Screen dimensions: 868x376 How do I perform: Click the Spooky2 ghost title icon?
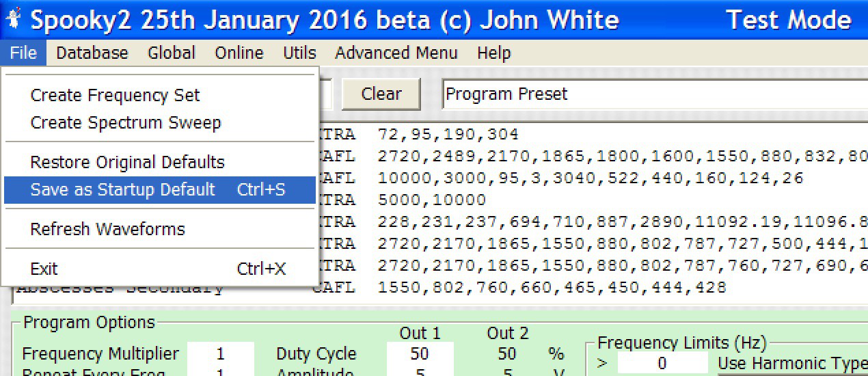[x=12, y=18]
